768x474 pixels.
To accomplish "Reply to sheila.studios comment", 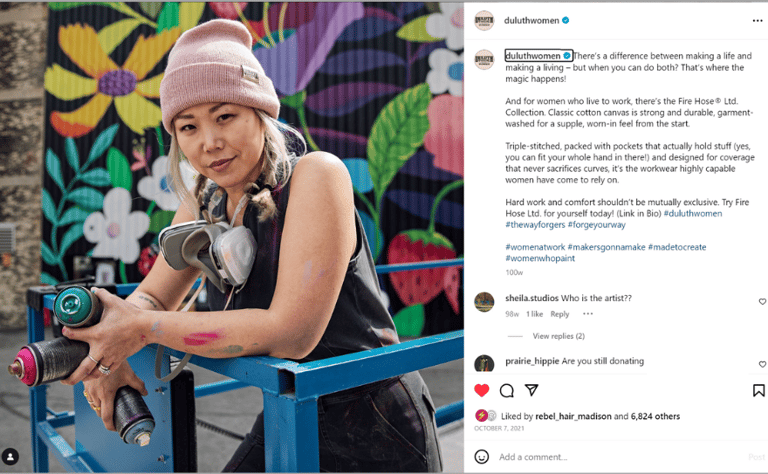I will pyautogui.click(x=559, y=314).
